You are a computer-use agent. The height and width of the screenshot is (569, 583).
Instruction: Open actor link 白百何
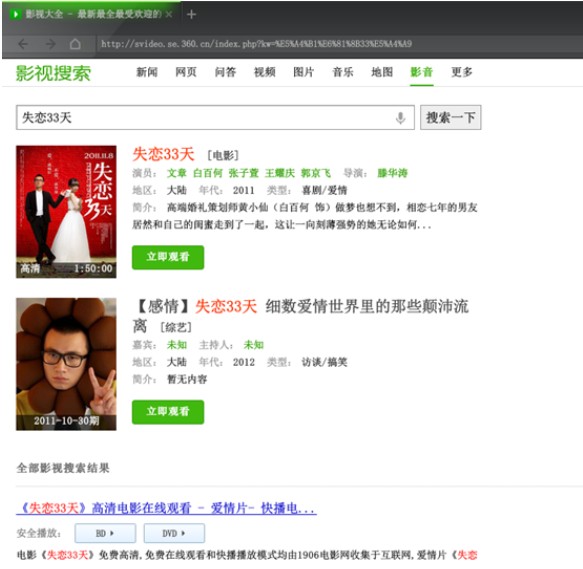208,173
